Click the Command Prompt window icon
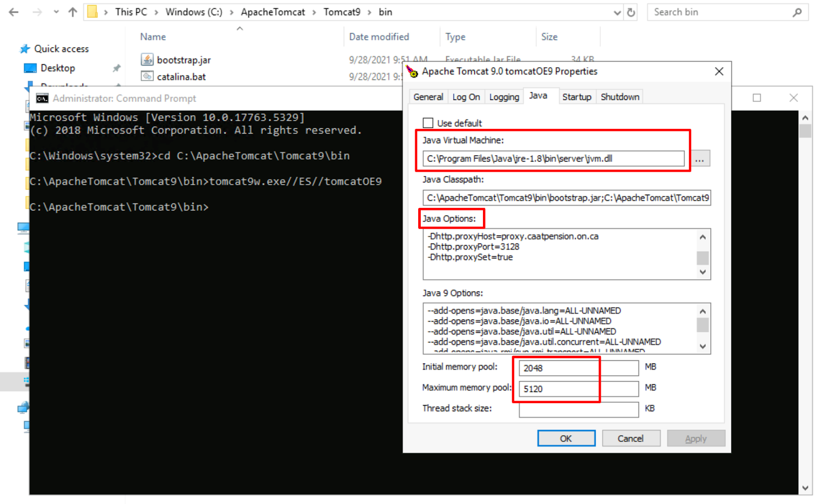Viewport: 816px width, 504px height. point(42,98)
